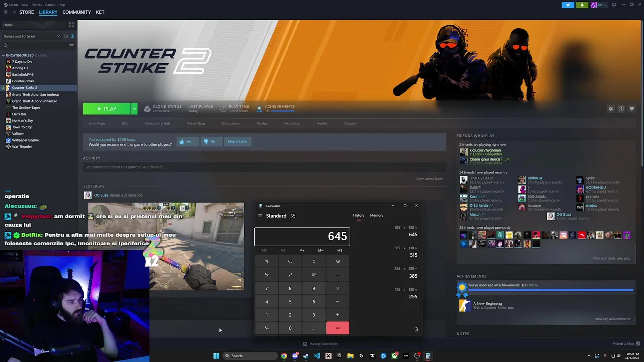Toggle the recent activity clock filter in sidebar
Screen dimensions: 644x362
(66, 36)
